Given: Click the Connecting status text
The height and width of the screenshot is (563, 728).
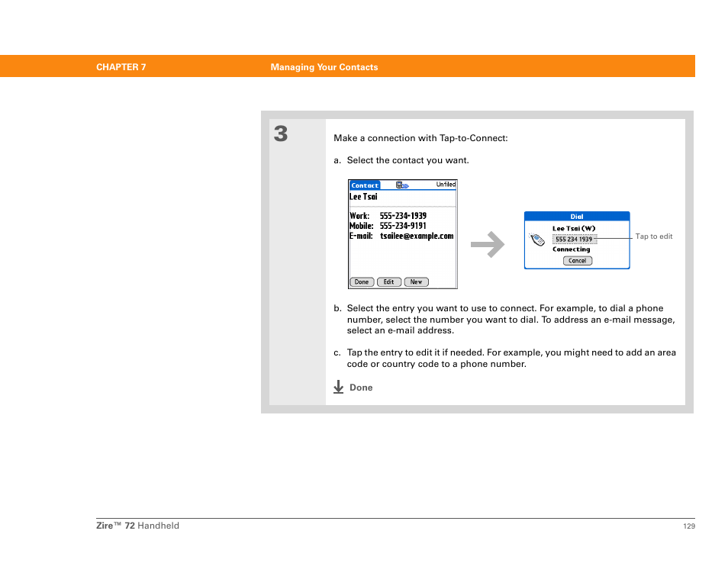Looking at the screenshot, I should [571, 249].
